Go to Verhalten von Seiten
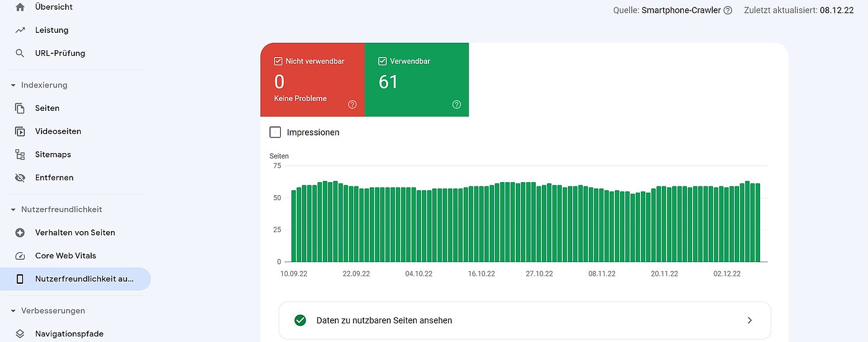The height and width of the screenshot is (342, 868). tap(75, 233)
